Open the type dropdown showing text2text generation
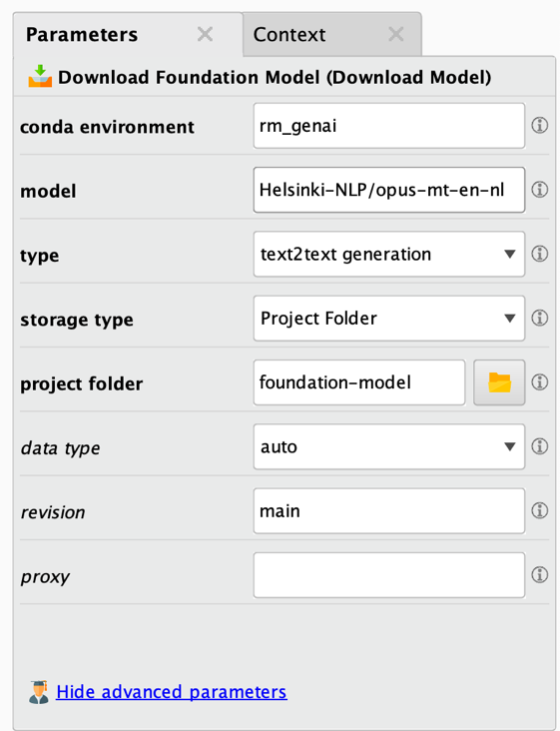The width and height of the screenshot is (560, 731). (x=389, y=254)
